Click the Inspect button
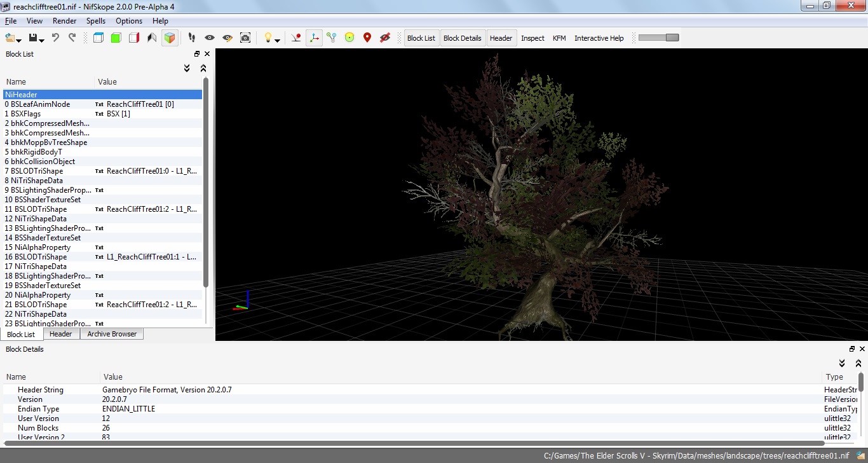Image resolution: width=868 pixels, height=463 pixels. [x=532, y=38]
